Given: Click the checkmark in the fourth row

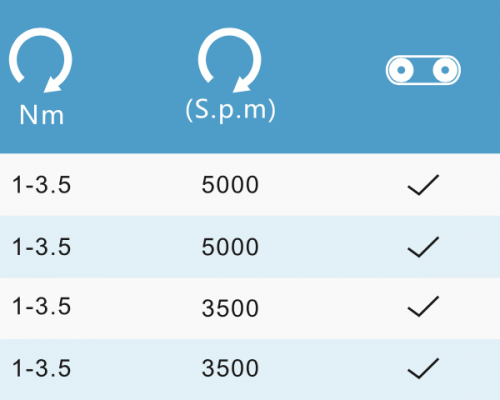Looking at the screenshot, I should (x=423, y=368).
